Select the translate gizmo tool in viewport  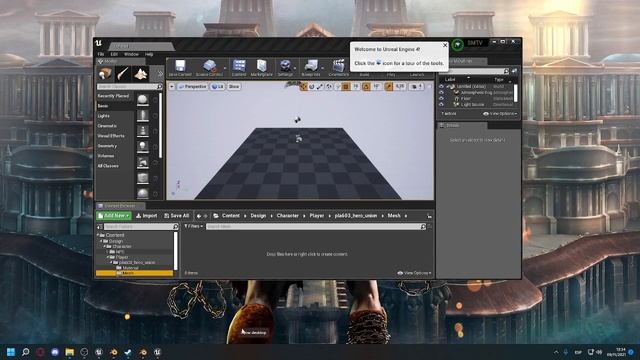304,87
